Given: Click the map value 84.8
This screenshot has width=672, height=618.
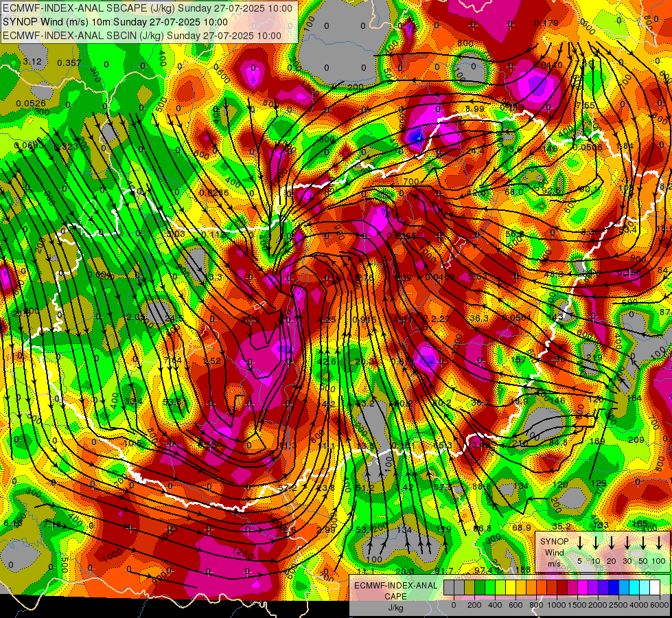Looking at the screenshot, I should coord(558,442).
